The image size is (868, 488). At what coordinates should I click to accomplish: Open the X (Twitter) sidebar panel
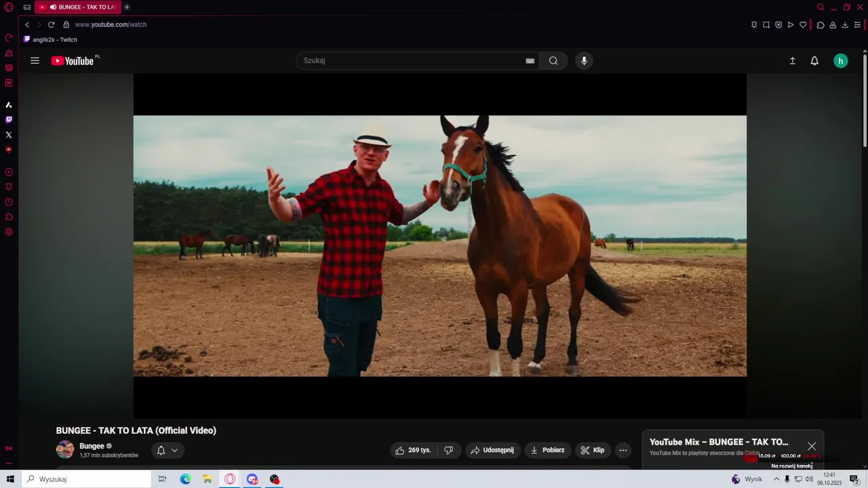[x=9, y=135]
